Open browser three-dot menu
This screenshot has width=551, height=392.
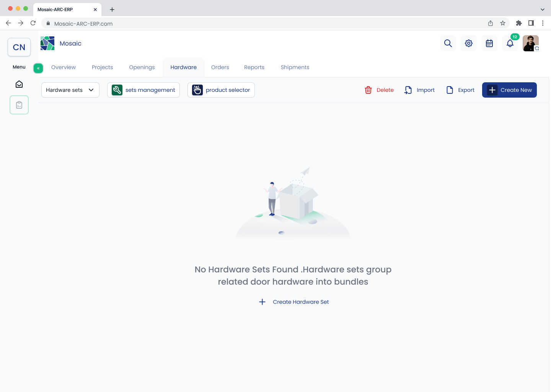point(543,23)
